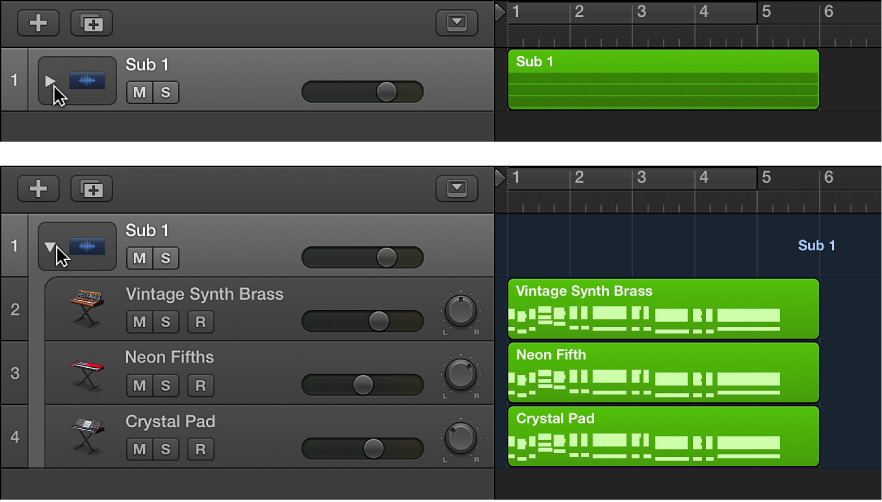Click the volume slider of expanded Sub 1 track
882x502 pixels.
coord(363,257)
